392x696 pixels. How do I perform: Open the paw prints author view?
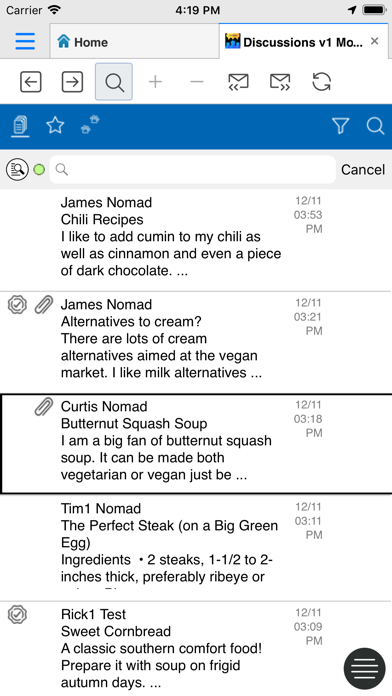point(90,125)
